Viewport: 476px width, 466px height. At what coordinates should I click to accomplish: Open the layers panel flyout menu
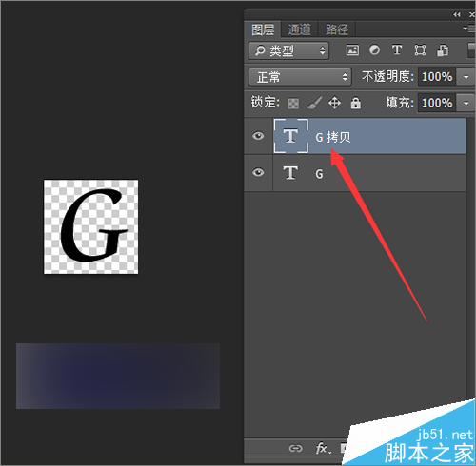click(468, 29)
